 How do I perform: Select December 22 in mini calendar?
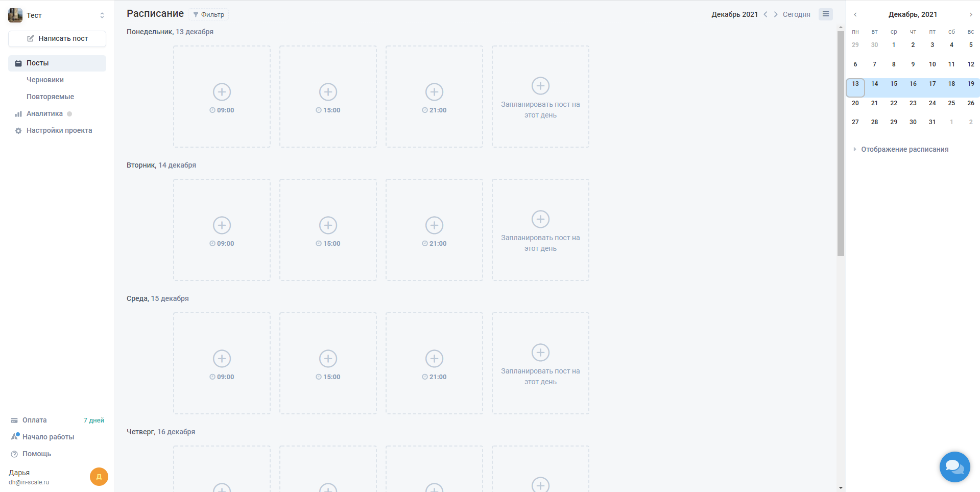pyautogui.click(x=894, y=103)
